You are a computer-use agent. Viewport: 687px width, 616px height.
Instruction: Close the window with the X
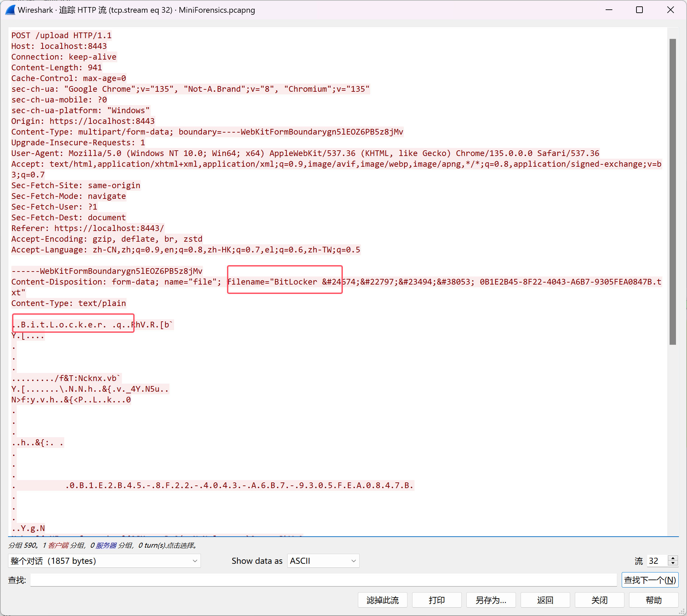click(670, 10)
